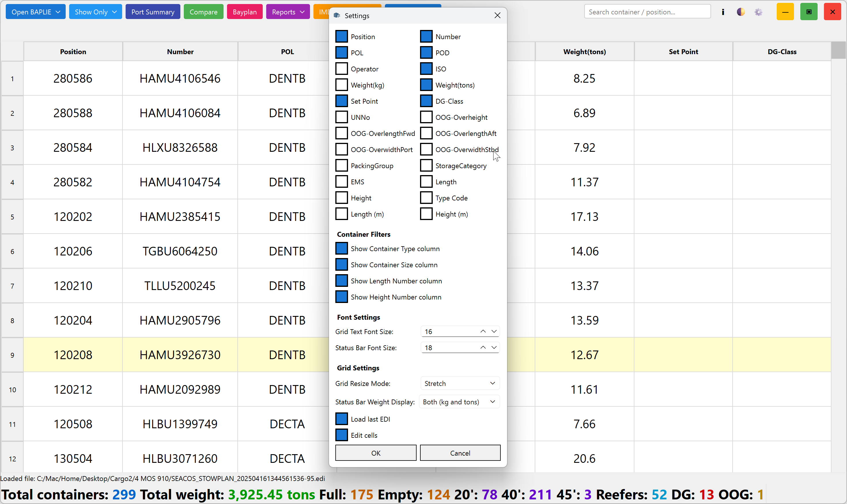Increase Grid Text Font Size with up arrow

click(483, 331)
